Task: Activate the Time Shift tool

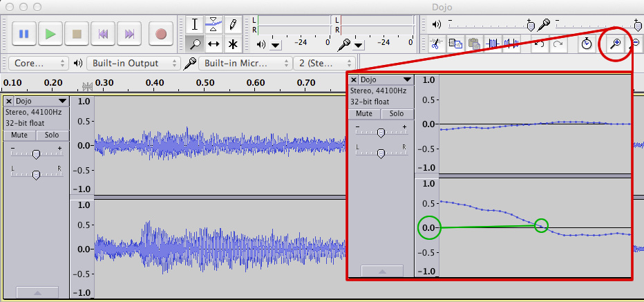Action: (214, 44)
